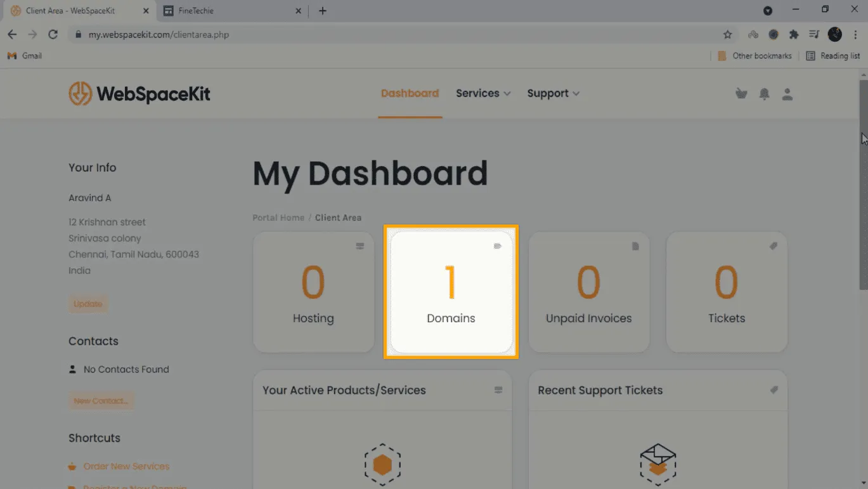This screenshot has height=489, width=868.
Task: Open the shopping basket icon
Action: pyautogui.click(x=741, y=94)
